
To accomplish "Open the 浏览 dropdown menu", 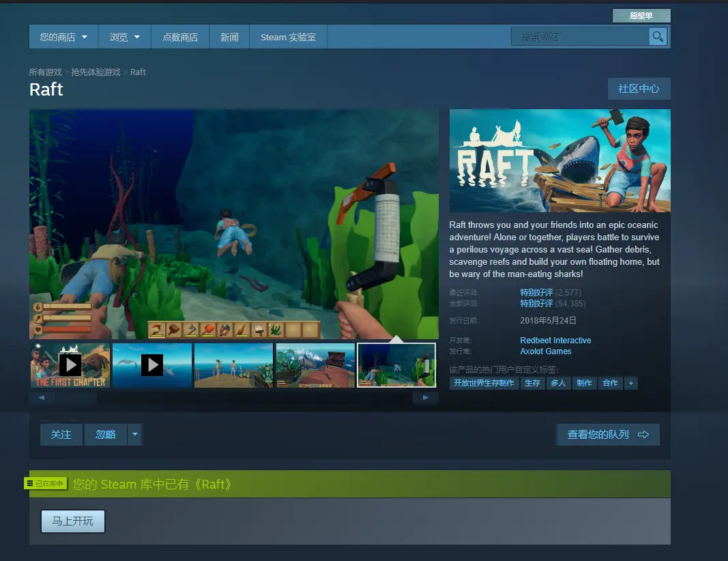I will tap(124, 37).
